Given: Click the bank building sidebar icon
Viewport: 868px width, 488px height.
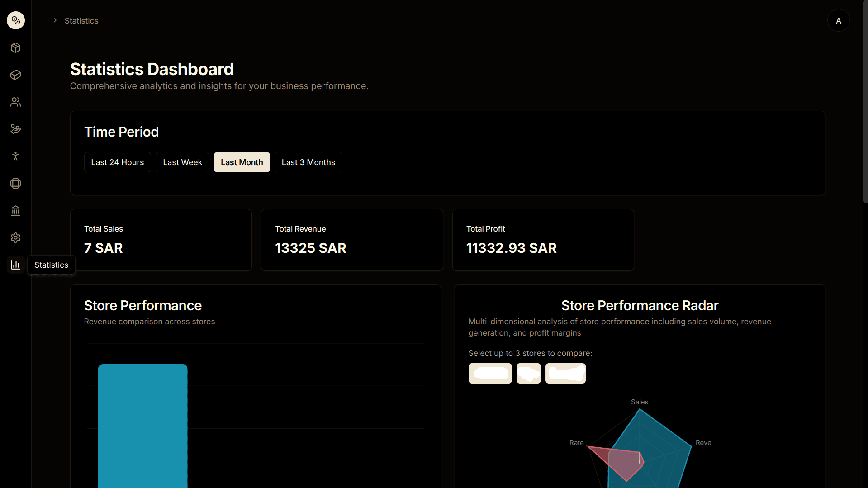Looking at the screenshot, I should [x=16, y=211].
